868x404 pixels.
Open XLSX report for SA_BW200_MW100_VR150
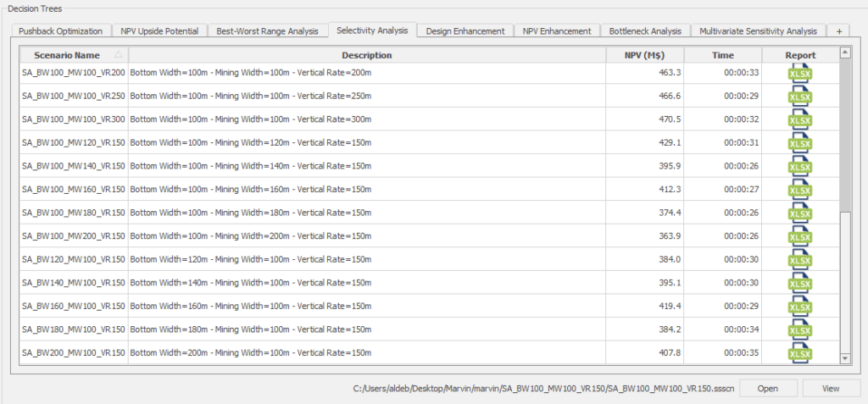tap(799, 352)
